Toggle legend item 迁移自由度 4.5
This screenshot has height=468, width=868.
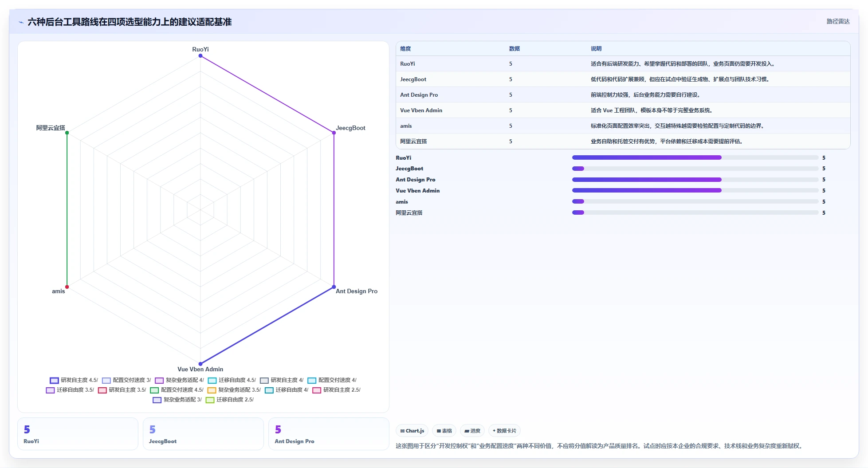click(x=232, y=380)
